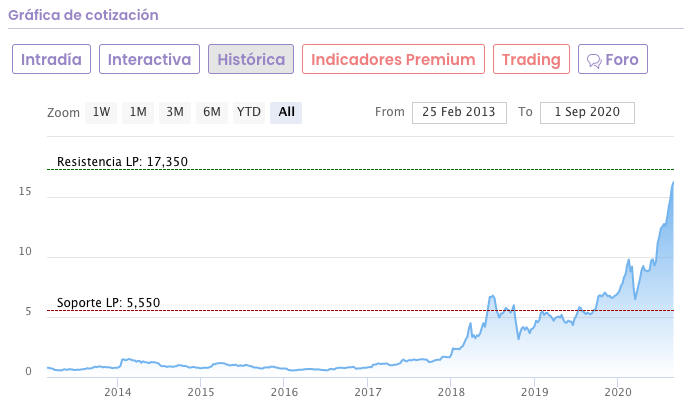Screen dimensions: 685x409
Task: Select the YTD zoom option
Action: coord(248,112)
